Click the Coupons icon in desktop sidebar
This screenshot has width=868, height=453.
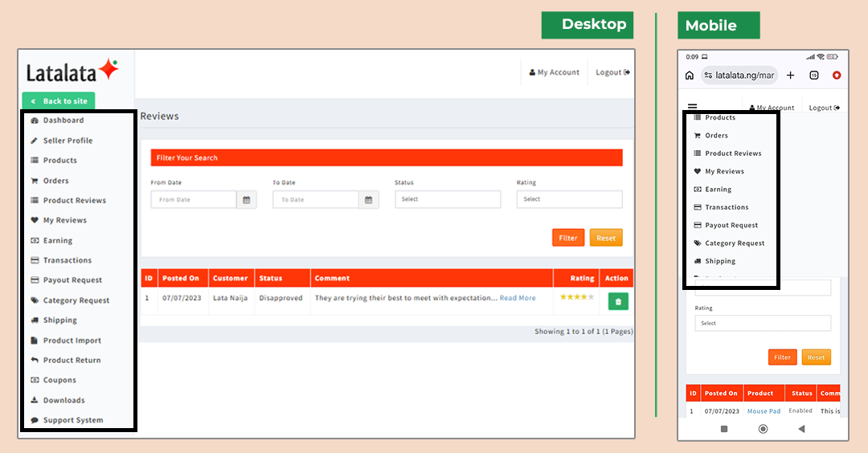click(x=35, y=380)
